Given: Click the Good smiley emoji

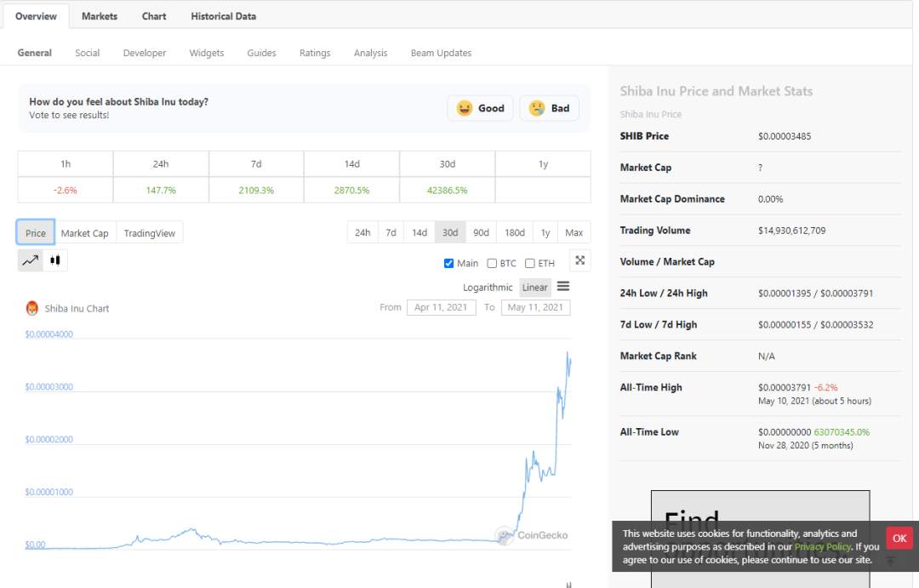Looking at the screenshot, I should coord(465,108).
